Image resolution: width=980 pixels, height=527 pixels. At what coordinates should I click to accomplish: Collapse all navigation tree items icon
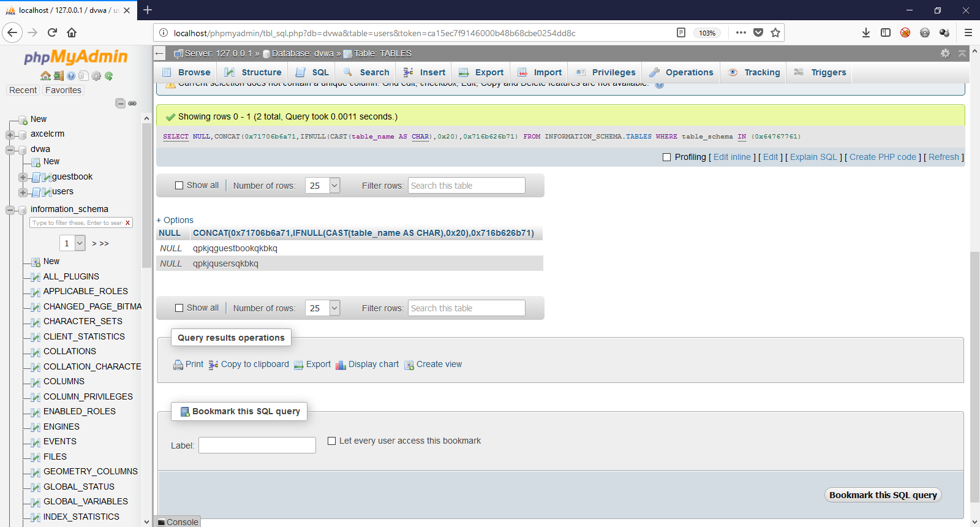[x=120, y=103]
